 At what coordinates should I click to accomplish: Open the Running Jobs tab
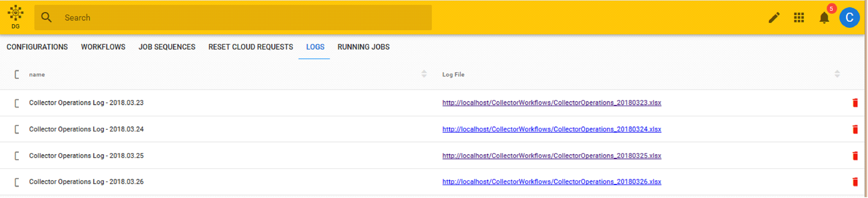click(x=363, y=47)
